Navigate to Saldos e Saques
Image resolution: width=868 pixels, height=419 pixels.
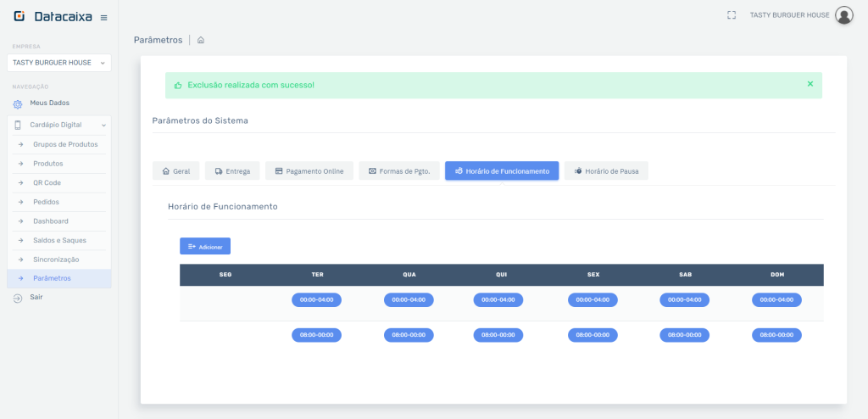coord(59,240)
